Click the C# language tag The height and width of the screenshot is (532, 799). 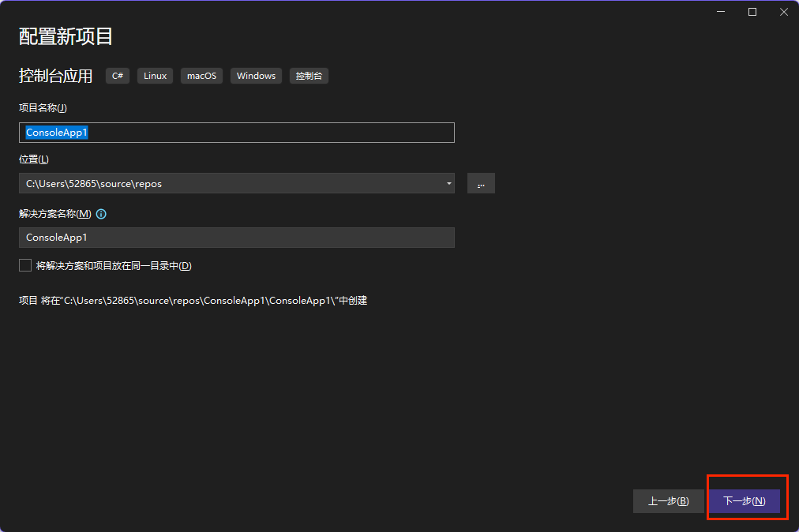click(x=117, y=76)
